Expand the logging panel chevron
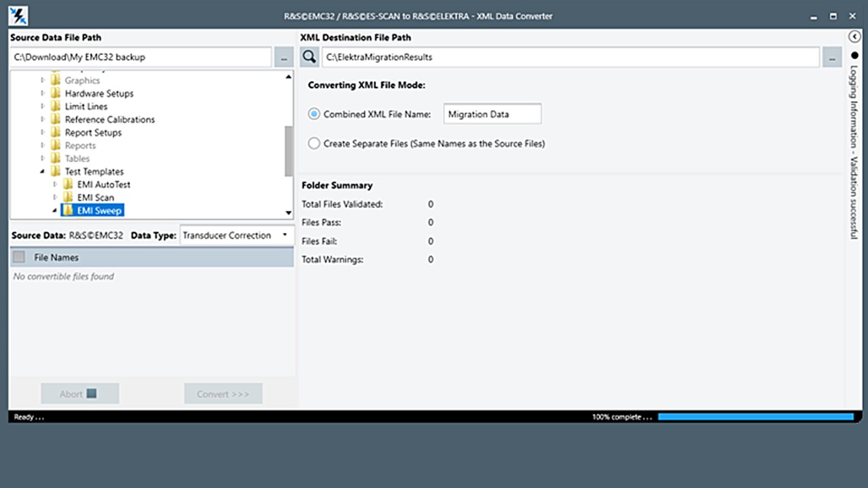Screen dimensions: 868x488 coord(854,37)
